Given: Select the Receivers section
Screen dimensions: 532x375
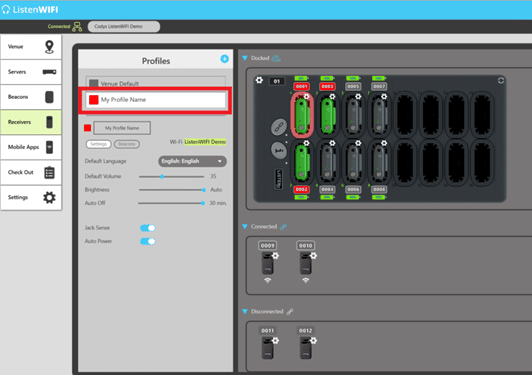Looking at the screenshot, I should pyautogui.click(x=31, y=122).
